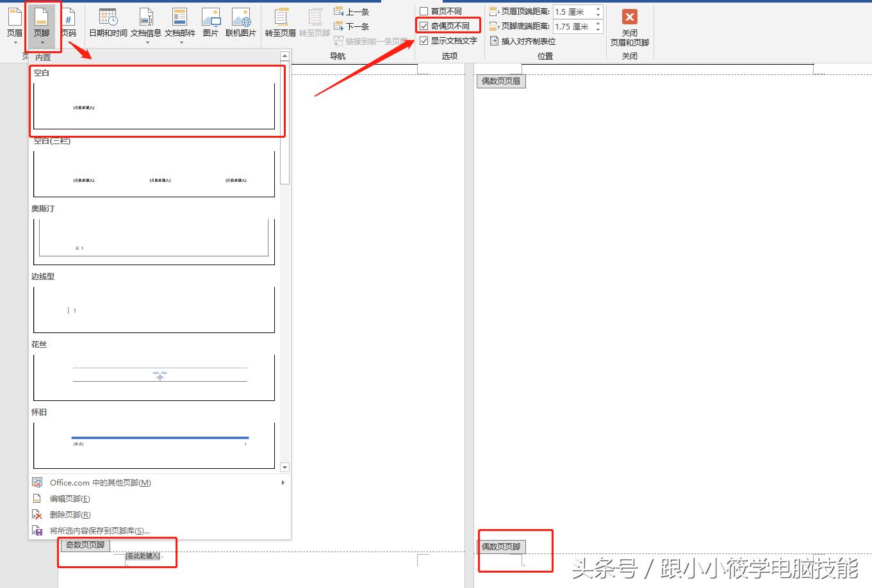Disable 显示文档文字 to hide document text
The height and width of the screenshot is (588, 872).
(x=424, y=40)
